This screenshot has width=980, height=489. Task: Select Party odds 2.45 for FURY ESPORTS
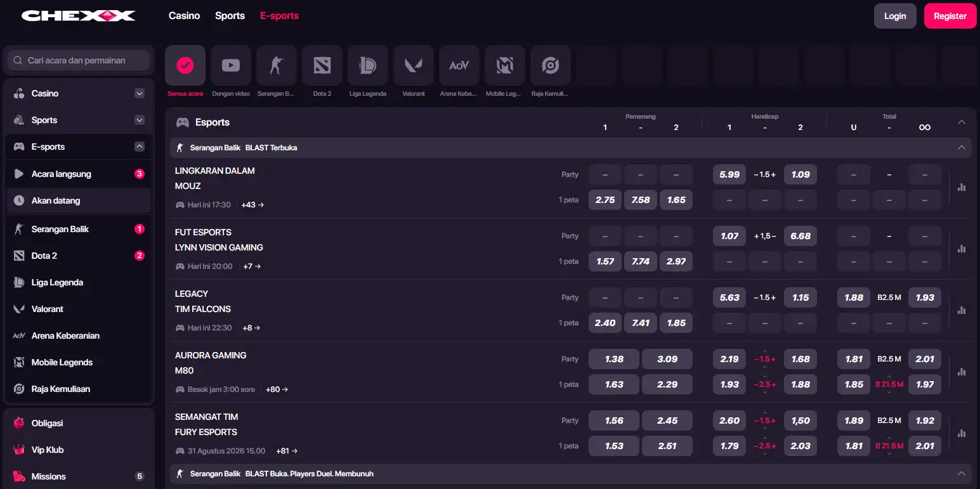pyautogui.click(x=667, y=421)
